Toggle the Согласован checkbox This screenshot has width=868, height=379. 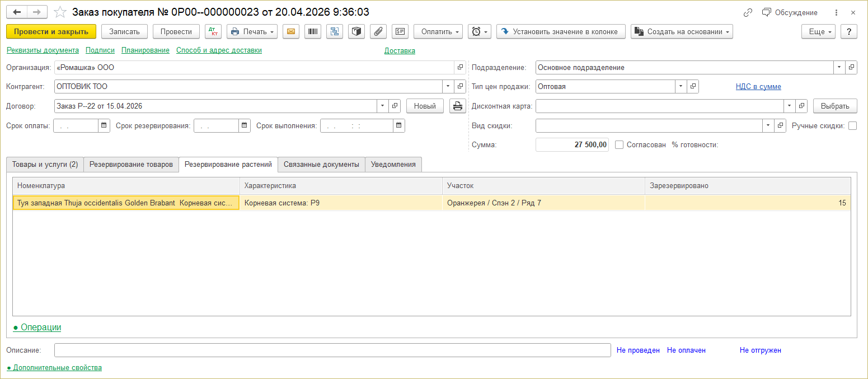click(x=619, y=145)
